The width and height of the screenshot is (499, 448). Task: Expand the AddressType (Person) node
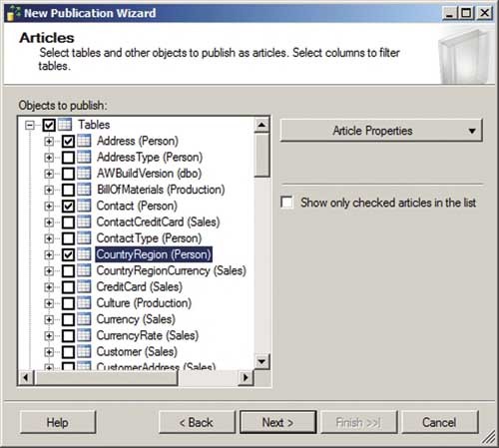click(49, 158)
